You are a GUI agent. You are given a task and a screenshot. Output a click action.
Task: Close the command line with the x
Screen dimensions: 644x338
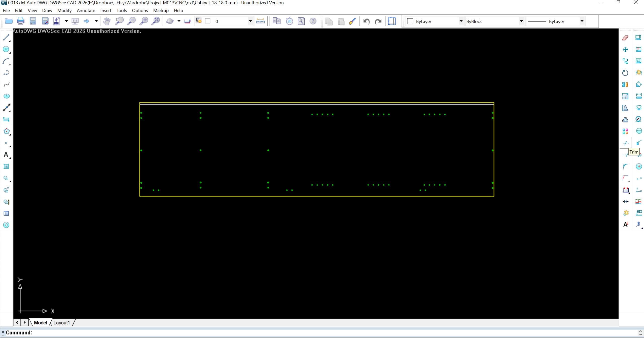[x=3, y=332]
